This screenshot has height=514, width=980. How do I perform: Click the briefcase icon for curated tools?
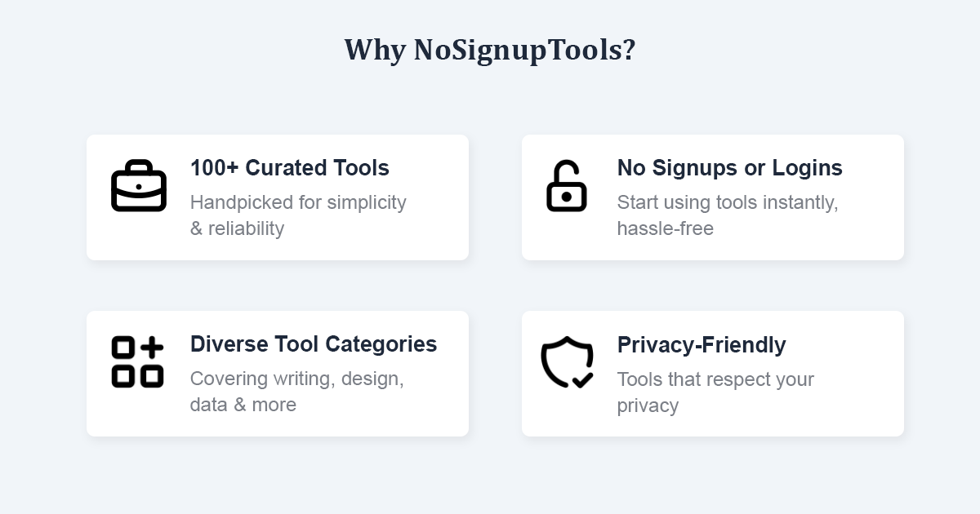tap(139, 188)
